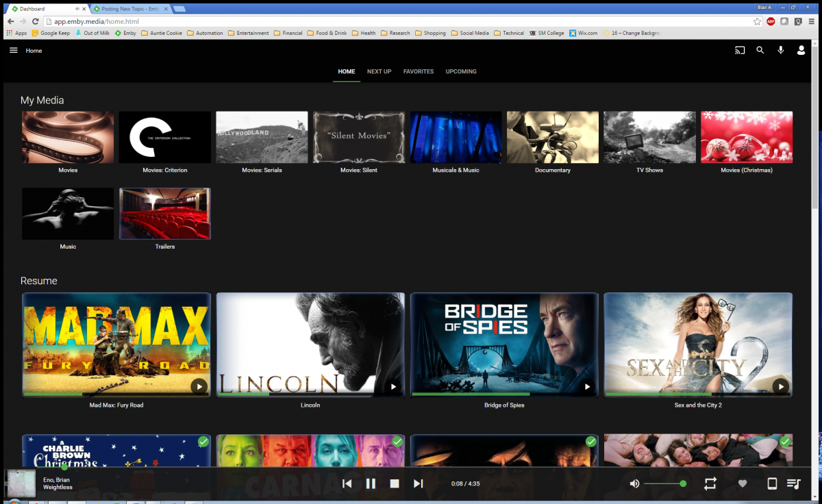
Task: Expand the Entertainment bookmarks folder
Action: (248, 33)
